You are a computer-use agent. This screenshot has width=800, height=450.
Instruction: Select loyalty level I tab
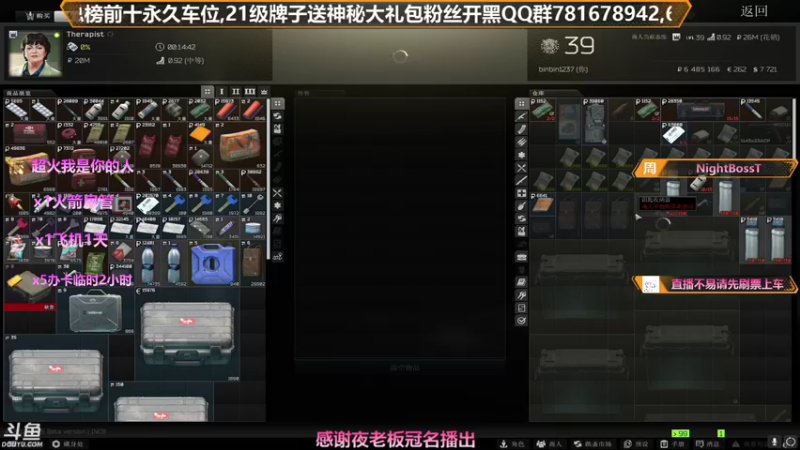[x=221, y=91]
